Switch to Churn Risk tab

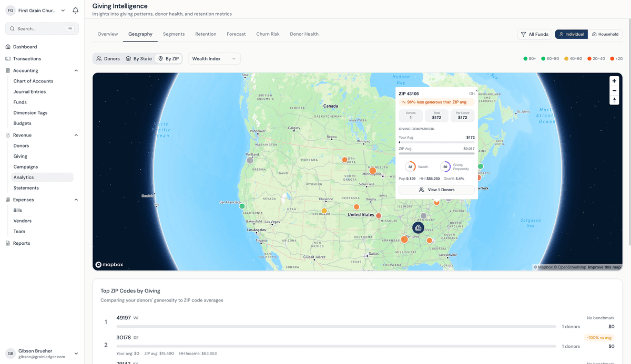(x=268, y=34)
